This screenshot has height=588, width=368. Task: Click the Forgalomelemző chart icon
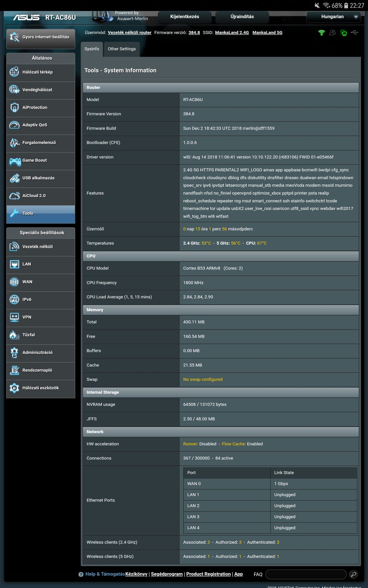[x=14, y=143]
